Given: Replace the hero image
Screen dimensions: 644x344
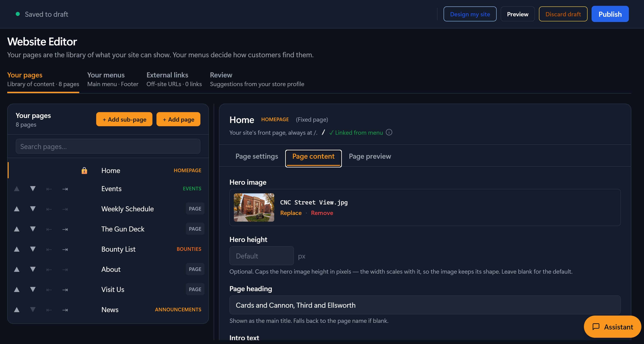Looking at the screenshot, I should 291,213.
